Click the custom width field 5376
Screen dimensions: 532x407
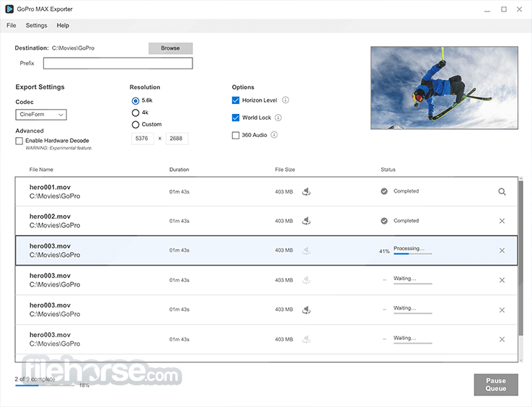click(142, 139)
